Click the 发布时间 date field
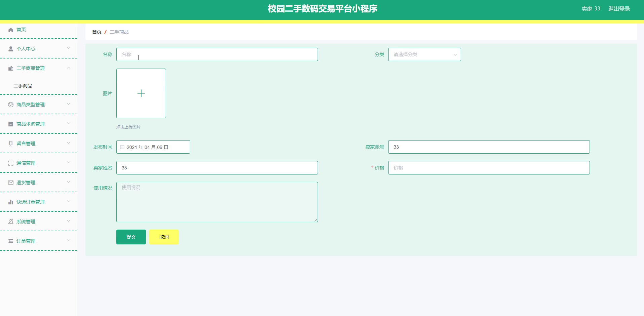Screen dimensions: 644x316 click(x=153, y=147)
